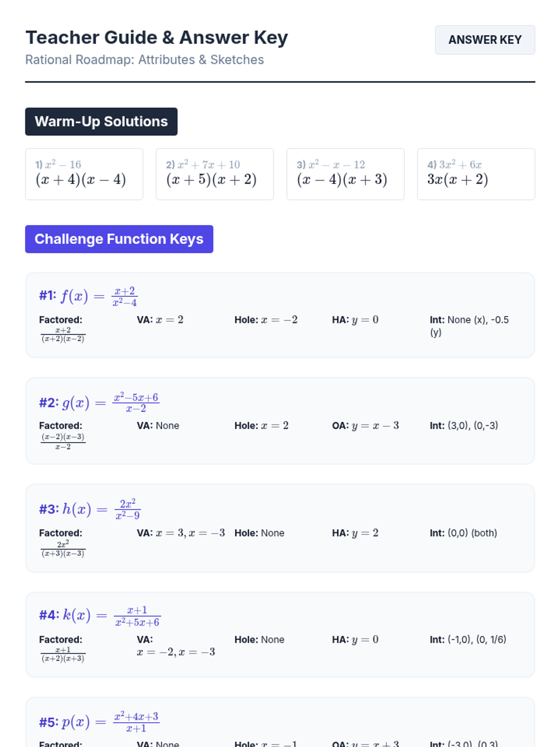The height and width of the screenshot is (747, 560).
Task: Click the #4 k(x) function formula
Action: point(100,615)
